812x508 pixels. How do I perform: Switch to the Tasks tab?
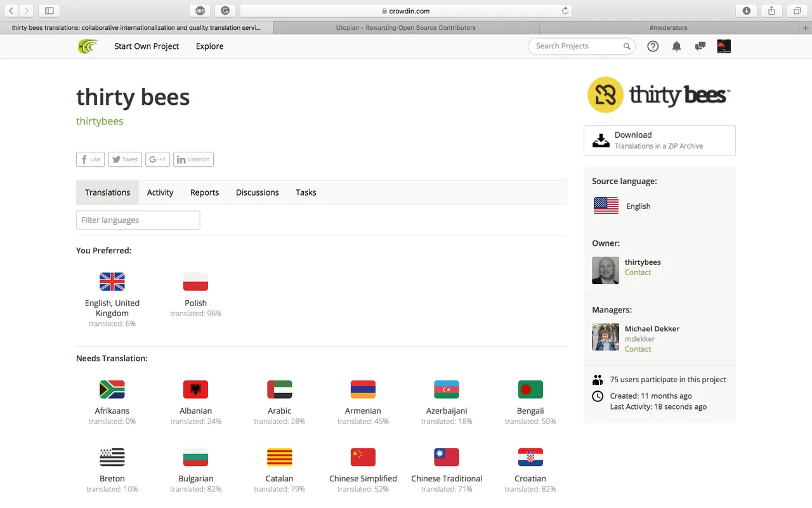click(306, 192)
